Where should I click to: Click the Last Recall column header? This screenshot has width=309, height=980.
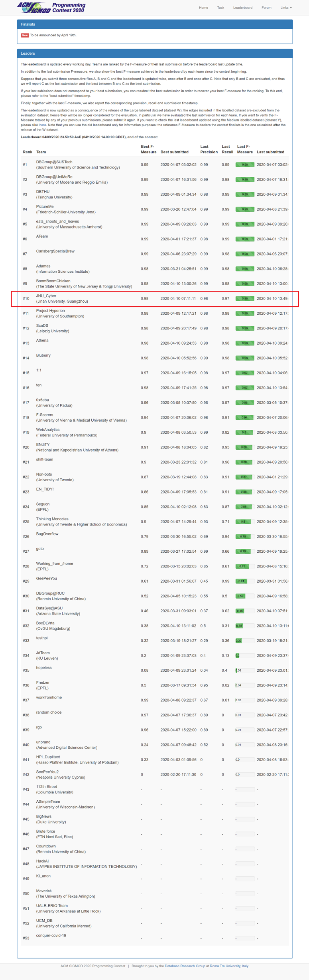(227, 149)
